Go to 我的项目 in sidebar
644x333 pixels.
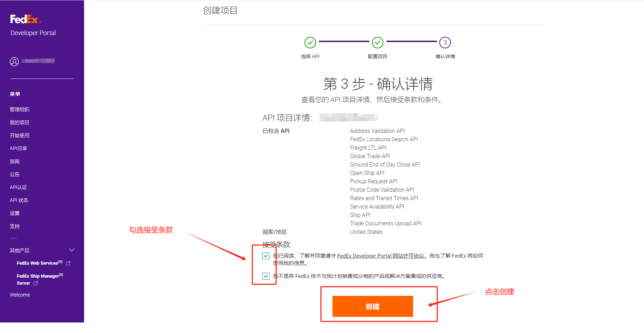coord(20,122)
